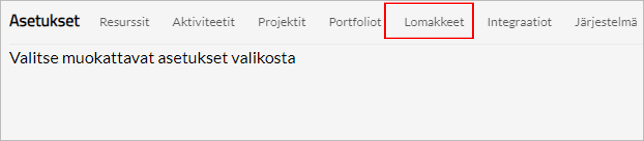Viewport: 644px width, 141px height.
Task: Click the Asetukset heading left of Resurssit
Action: click(x=45, y=21)
